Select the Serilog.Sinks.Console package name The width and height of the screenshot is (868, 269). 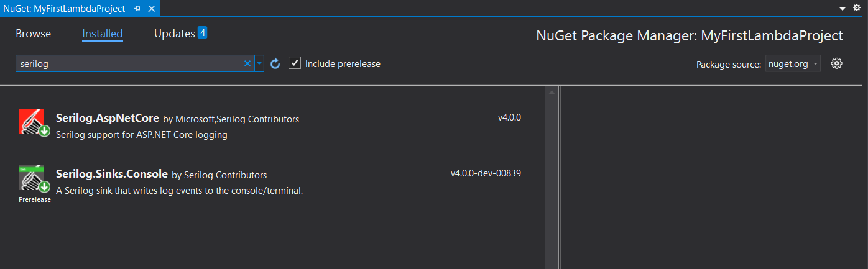(112, 175)
